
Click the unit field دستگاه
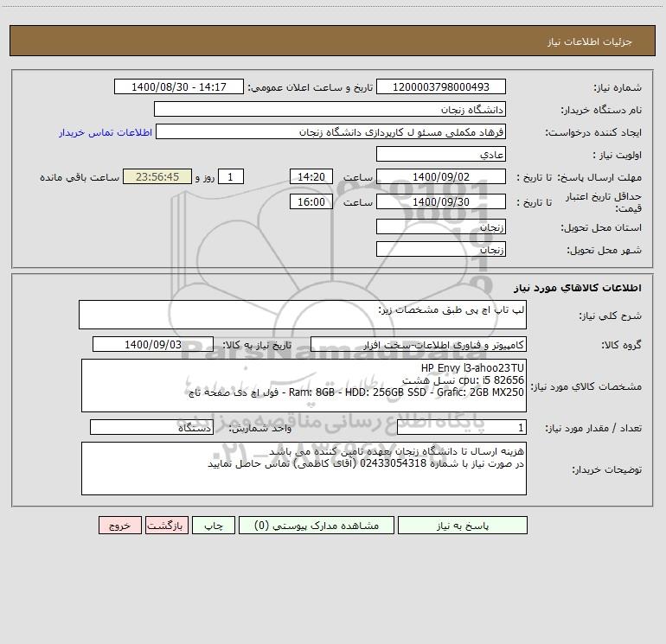[x=151, y=427]
